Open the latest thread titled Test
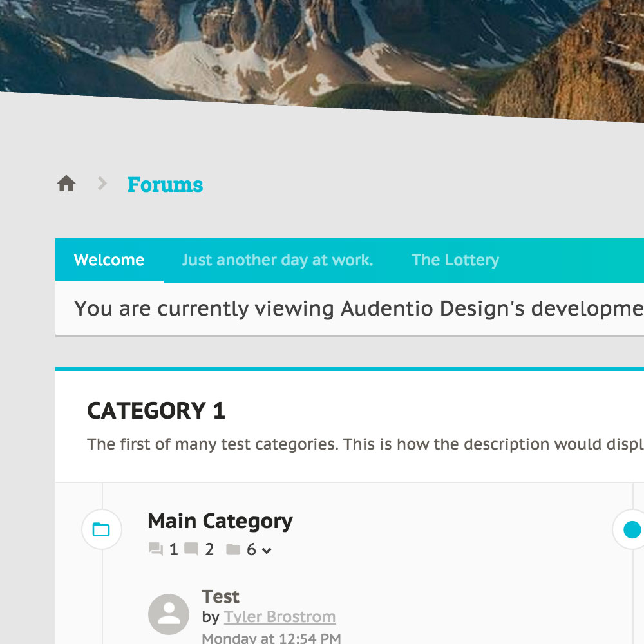The image size is (644, 644). coord(220,596)
